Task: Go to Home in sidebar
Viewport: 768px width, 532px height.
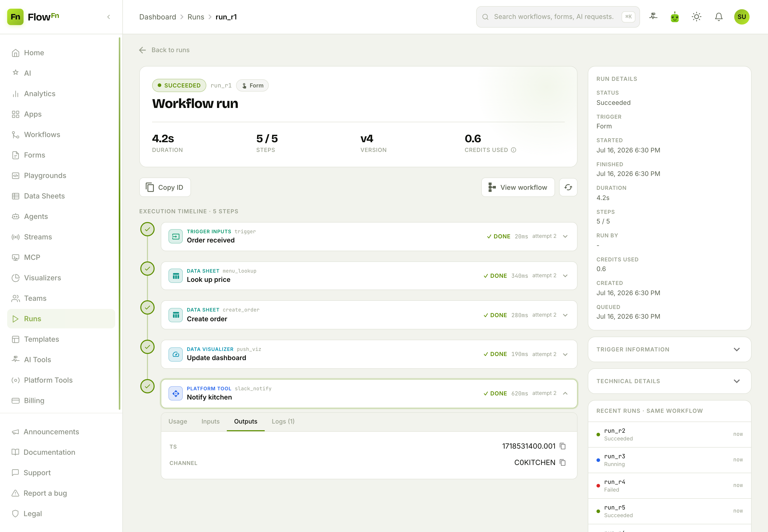Action: [x=61, y=53]
